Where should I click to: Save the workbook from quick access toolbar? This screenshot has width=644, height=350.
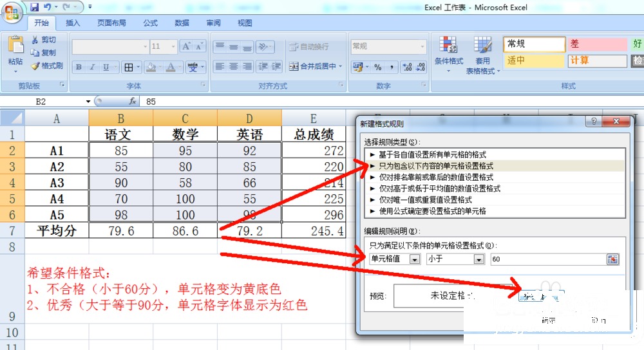35,7
